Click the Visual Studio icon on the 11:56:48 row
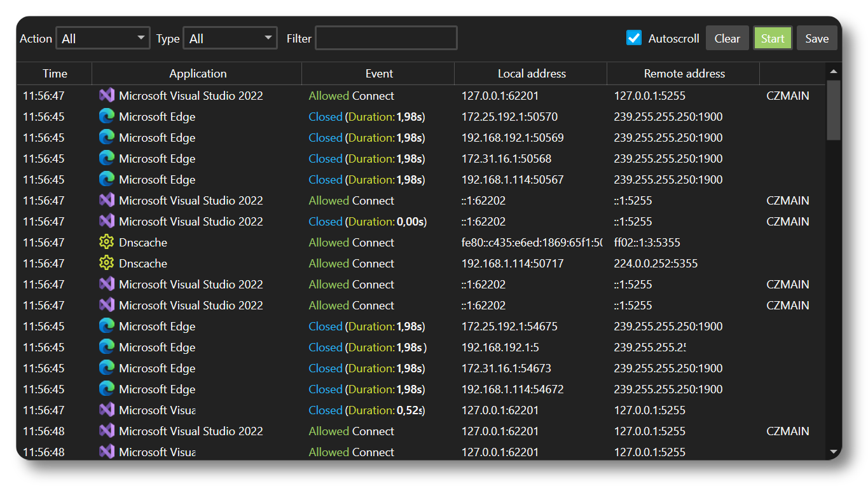The height and width of the screenshot is (486, 868). point(107,431)
